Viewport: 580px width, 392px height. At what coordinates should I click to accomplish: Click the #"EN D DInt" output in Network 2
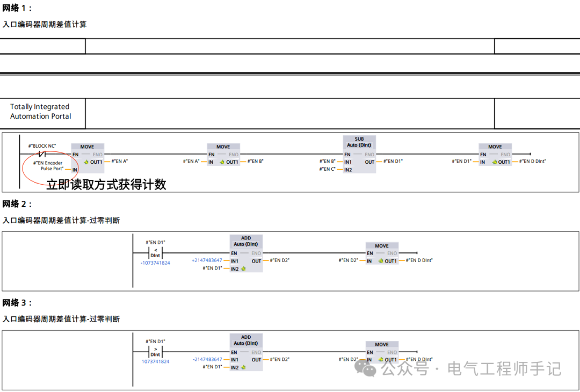tap(419, 260)
